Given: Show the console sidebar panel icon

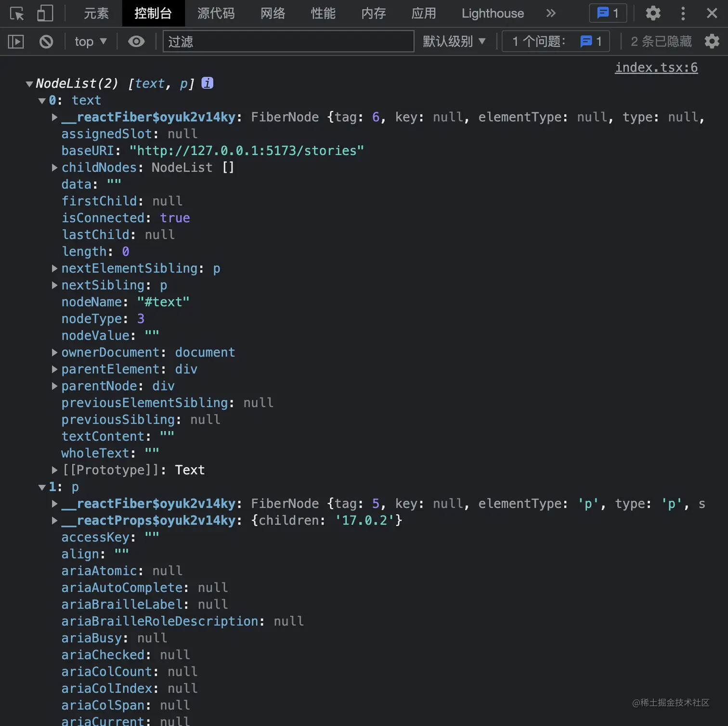Looking at the screenshot, I should point(16,41).
